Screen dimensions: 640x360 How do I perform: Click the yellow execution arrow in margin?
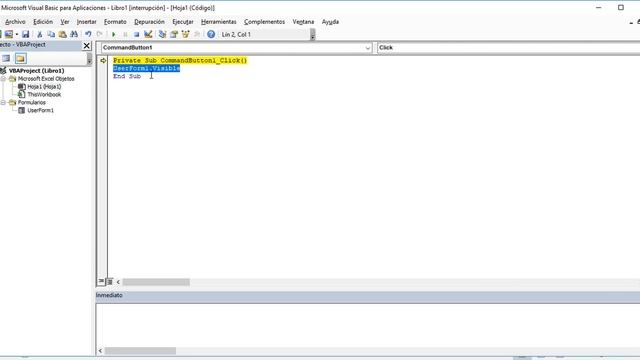pyautogui.click(x=103, y=60)
